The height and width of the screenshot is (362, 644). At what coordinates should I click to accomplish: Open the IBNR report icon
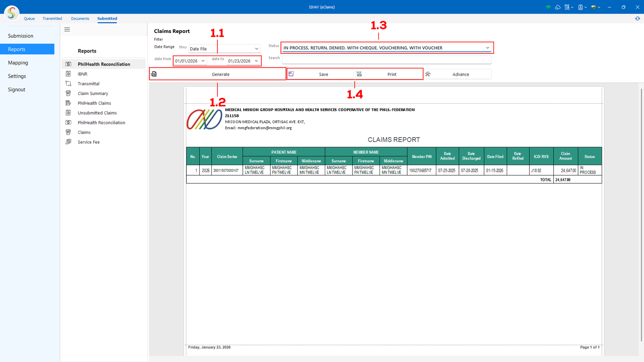(68, 74)
